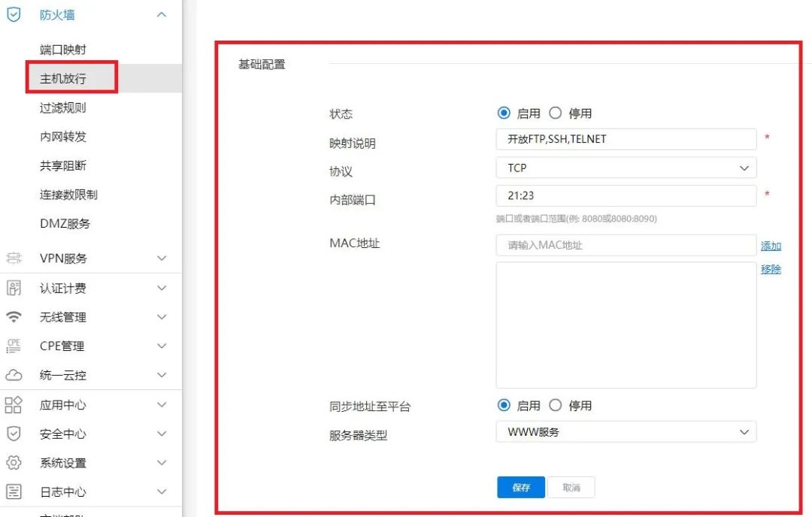Select the 停用 radio for 状态
The height and width of the screenshot is (517, 812).
click(556, 113)
